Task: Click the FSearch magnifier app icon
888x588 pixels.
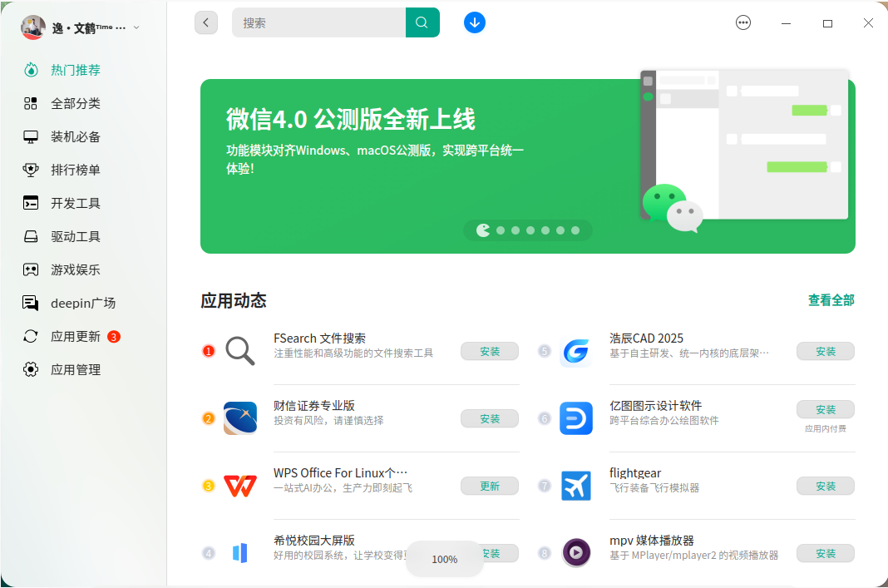Action: (x=240, y=351)
